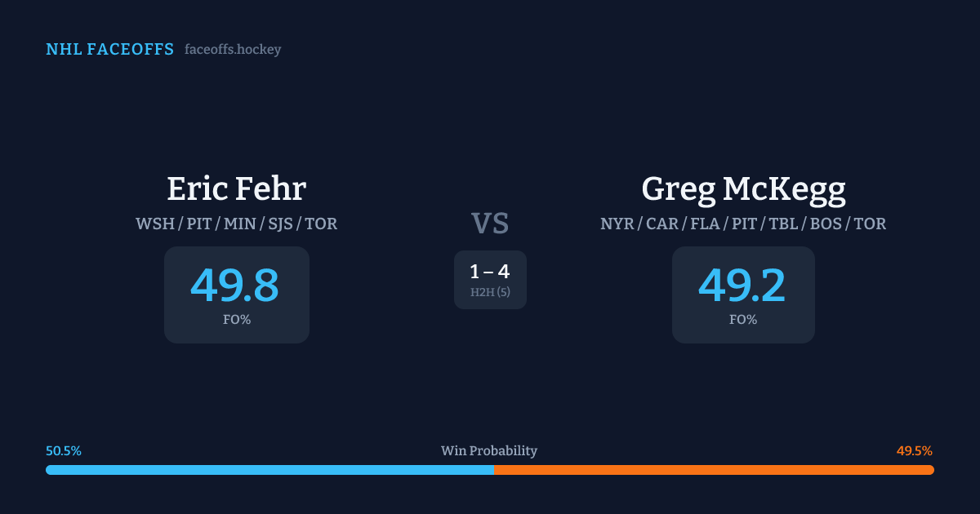980x514 pixels.
Task: Open the faceoffs.hockey site link
Action: (233, 50)
